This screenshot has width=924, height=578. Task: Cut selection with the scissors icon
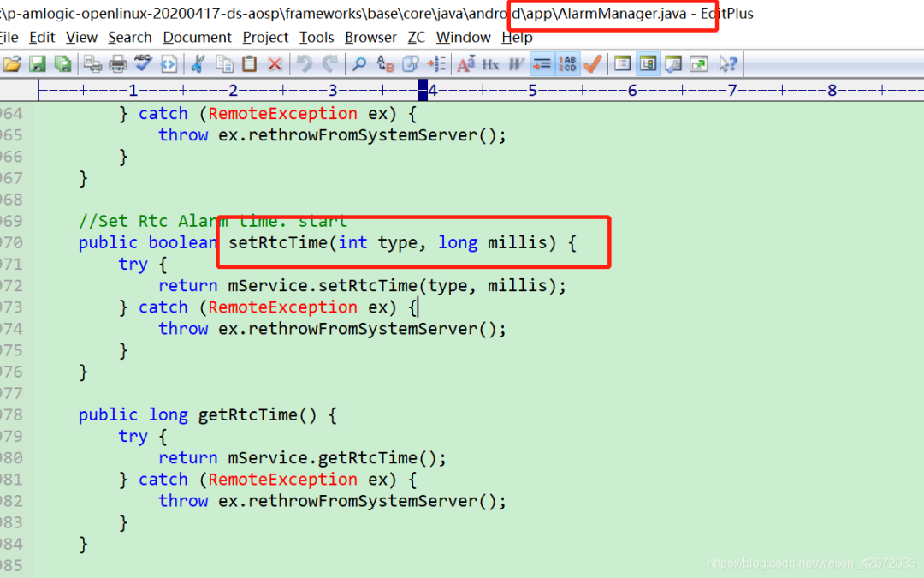click(x=198, y=63)
